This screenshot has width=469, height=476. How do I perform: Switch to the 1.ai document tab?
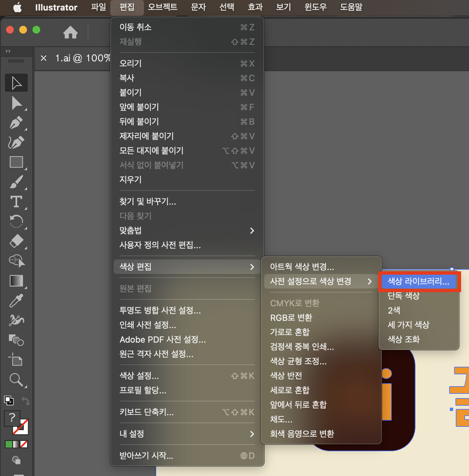tap(83, 58)
